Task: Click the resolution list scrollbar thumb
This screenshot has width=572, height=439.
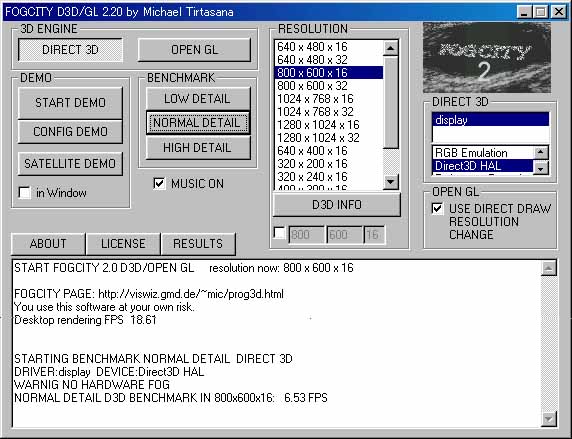Action: click(x=391, y=102)
